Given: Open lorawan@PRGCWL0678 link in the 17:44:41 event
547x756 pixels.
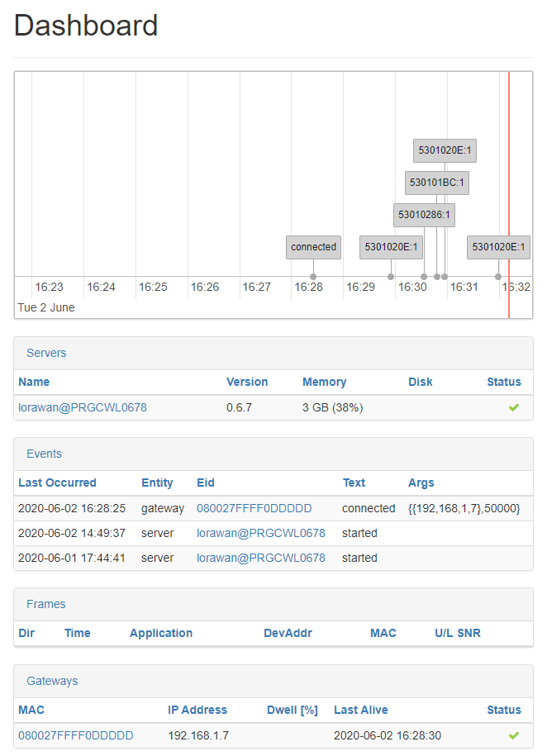Looking at the screenshot, I should tap(261, 558).
